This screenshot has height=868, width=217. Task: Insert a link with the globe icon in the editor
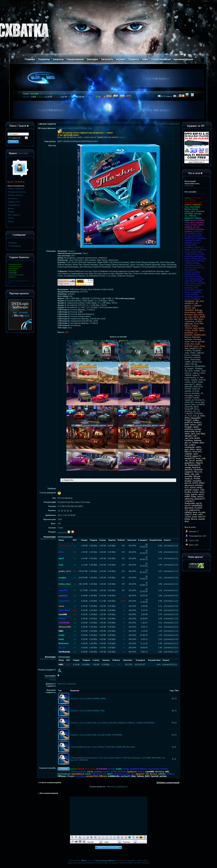click(x=129, y=837)
